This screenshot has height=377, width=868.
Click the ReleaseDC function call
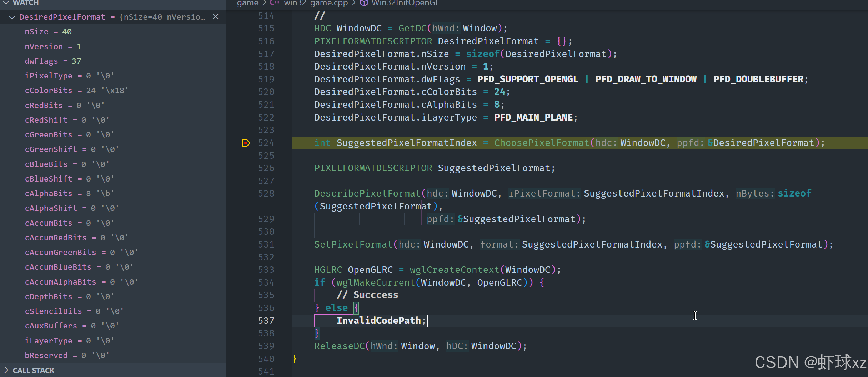[339, 346]
